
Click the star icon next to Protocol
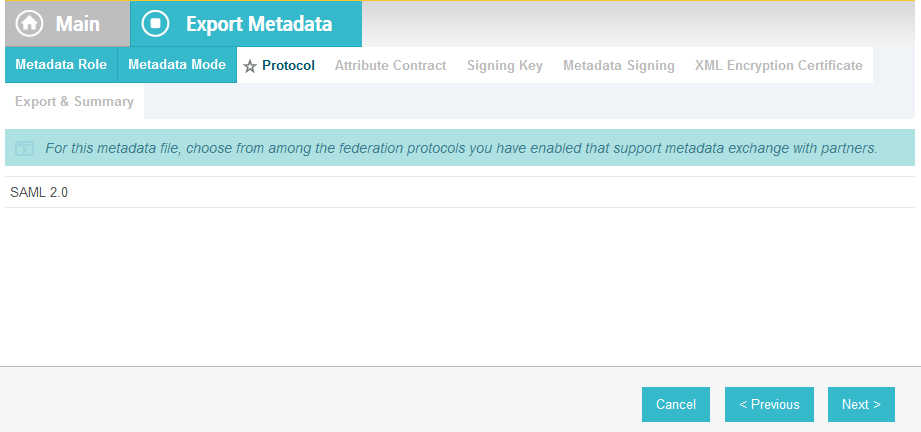pyautogui.click(x=250, y=66)
